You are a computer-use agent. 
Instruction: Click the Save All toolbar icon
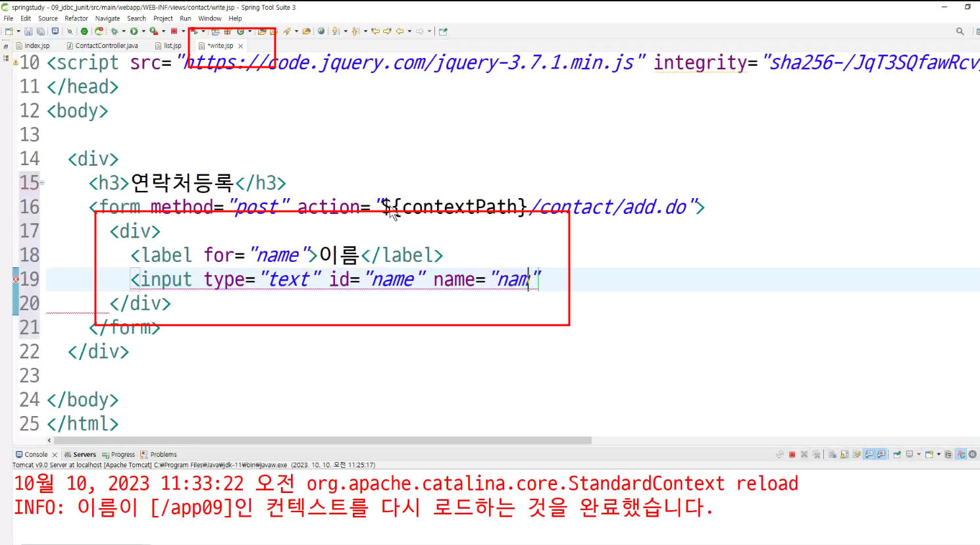pos(40,31)
